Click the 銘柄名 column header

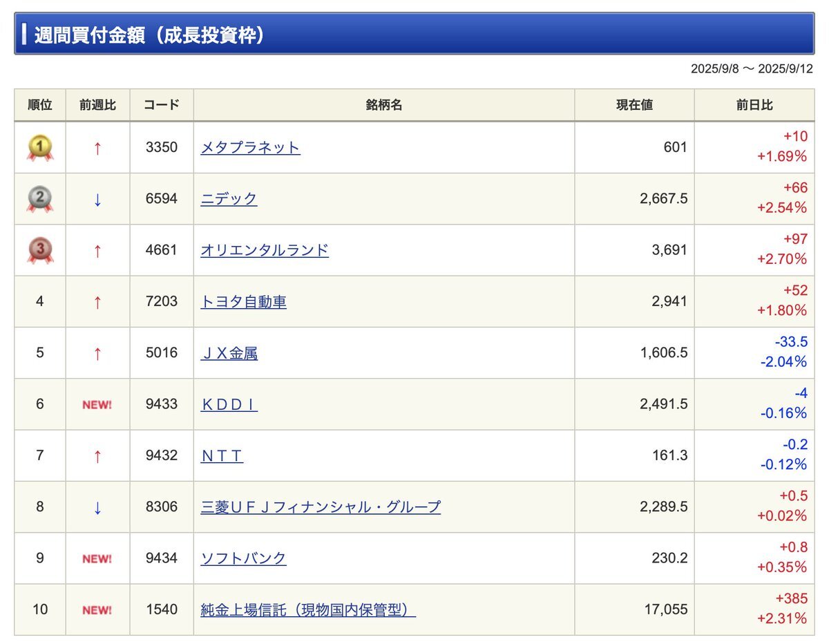[x=384, y=105]
